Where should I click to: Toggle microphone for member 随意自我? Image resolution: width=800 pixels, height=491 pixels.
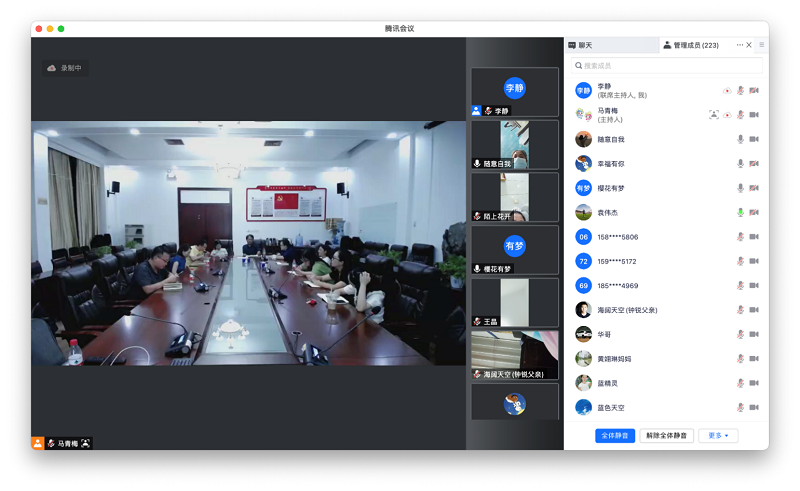pos(740,140)
